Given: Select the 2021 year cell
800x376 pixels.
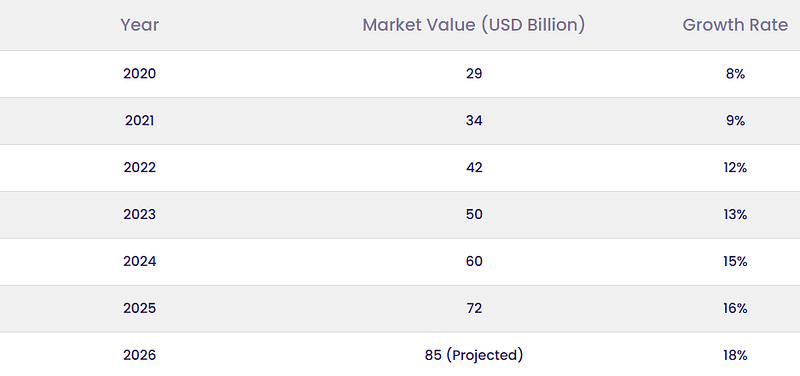Looking at the screenshot, I should tap(139, 121).
